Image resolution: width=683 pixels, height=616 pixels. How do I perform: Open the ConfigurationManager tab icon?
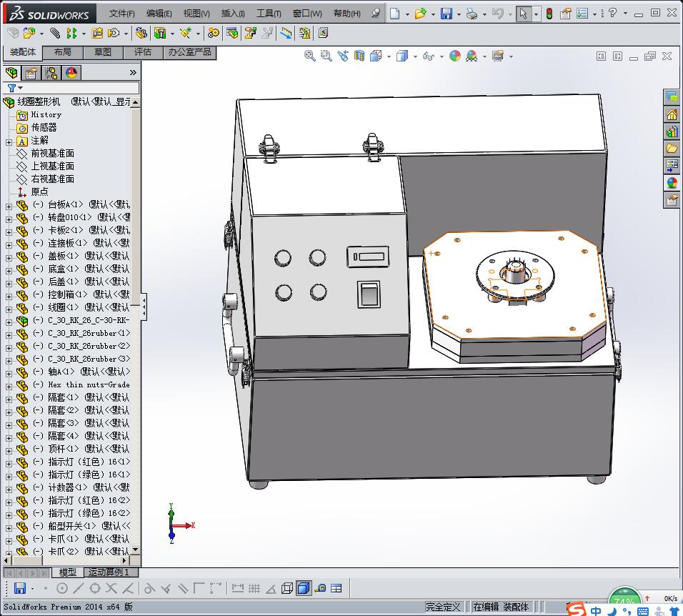(51, 73)
